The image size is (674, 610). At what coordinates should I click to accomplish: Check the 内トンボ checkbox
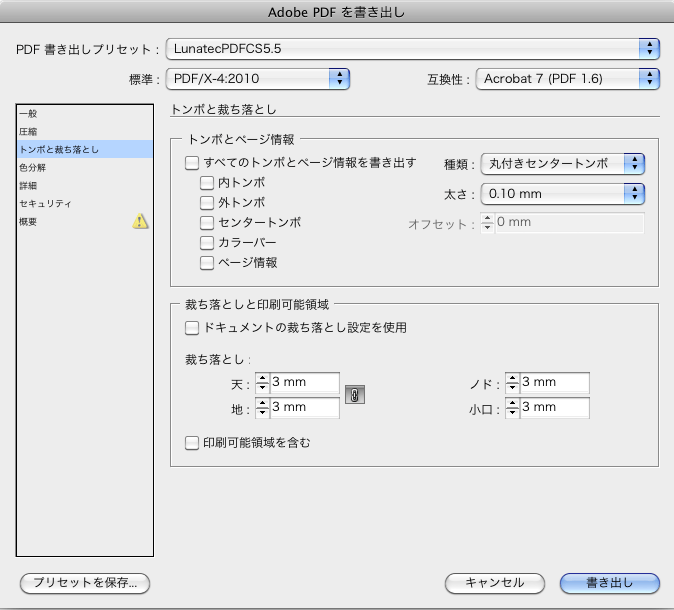coord(207,183)
